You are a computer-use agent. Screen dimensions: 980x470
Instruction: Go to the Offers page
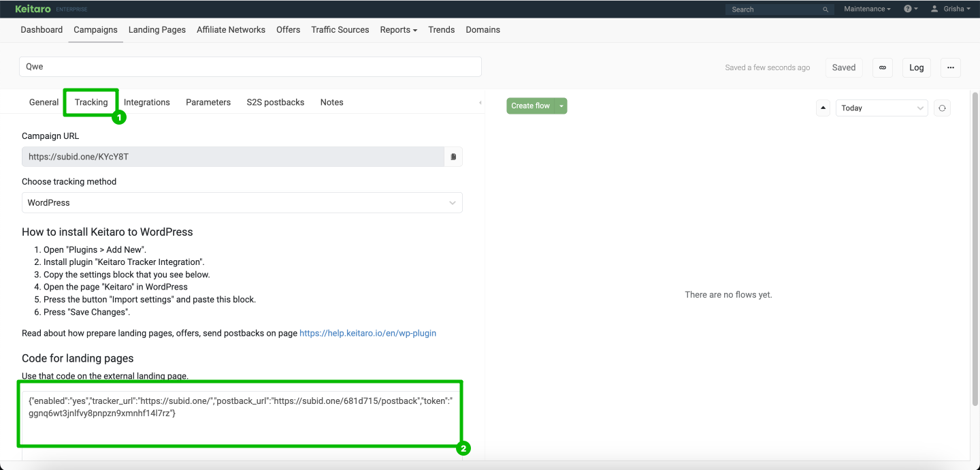pyautogui.click(x=289, y=30)
